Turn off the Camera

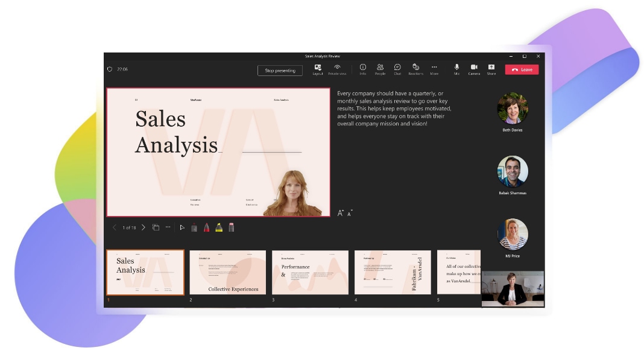tap(474, 69)
